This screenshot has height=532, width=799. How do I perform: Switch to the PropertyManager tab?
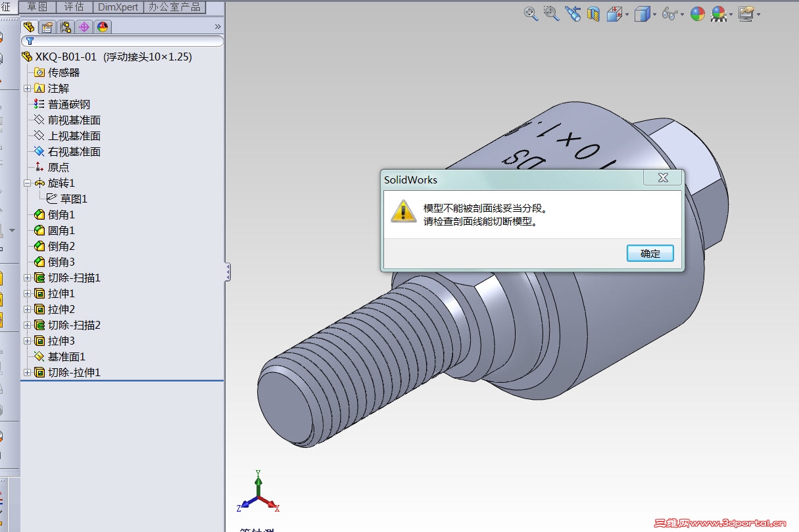(x=47, y=27)
